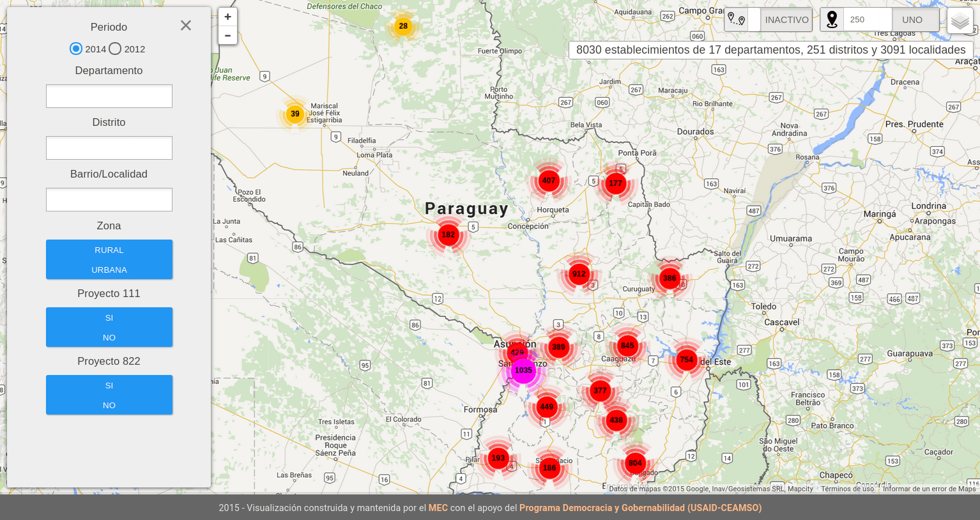Open the 186 cluster marker
This screenshot has width=980, height=520.
click(x=549, y=468)
